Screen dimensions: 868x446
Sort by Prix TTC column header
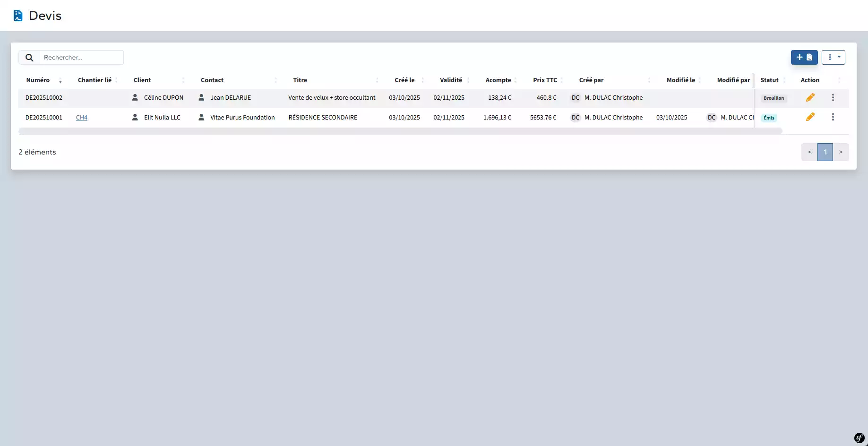click(x=545, y=80)
